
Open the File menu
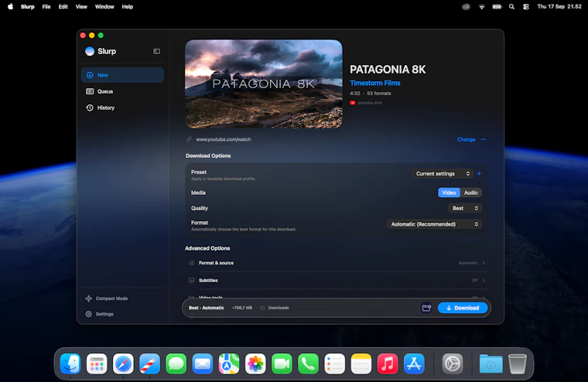click(46, 7)
